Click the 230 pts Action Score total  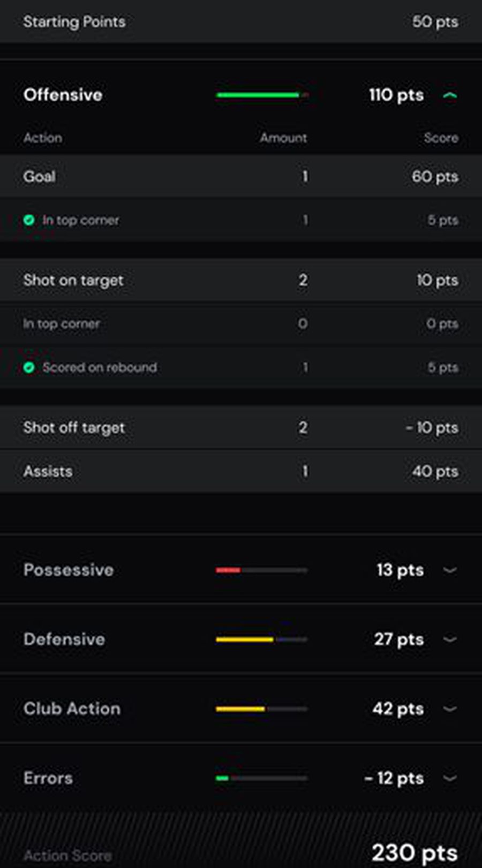(415, 852)
